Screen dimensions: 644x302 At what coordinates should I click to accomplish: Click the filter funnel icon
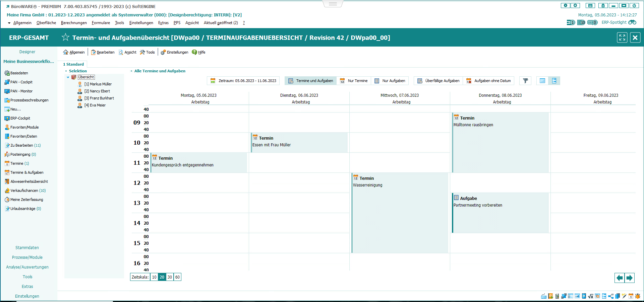(x=525, y=81)
